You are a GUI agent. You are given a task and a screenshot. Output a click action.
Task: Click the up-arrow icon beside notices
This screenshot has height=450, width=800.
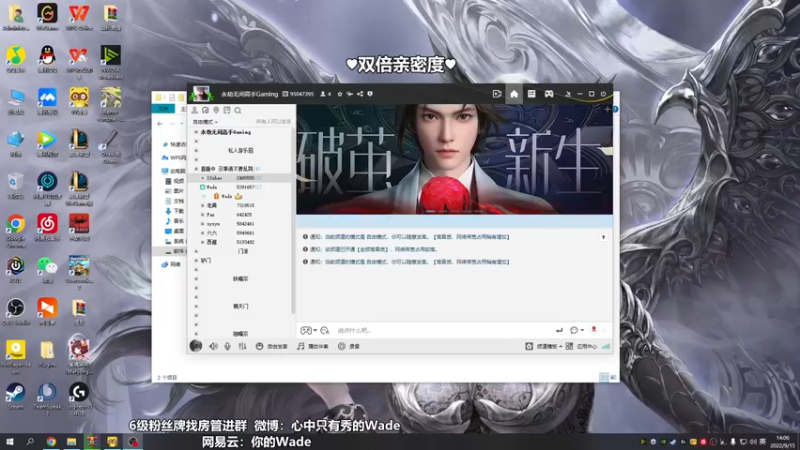(x=604, y=237)
